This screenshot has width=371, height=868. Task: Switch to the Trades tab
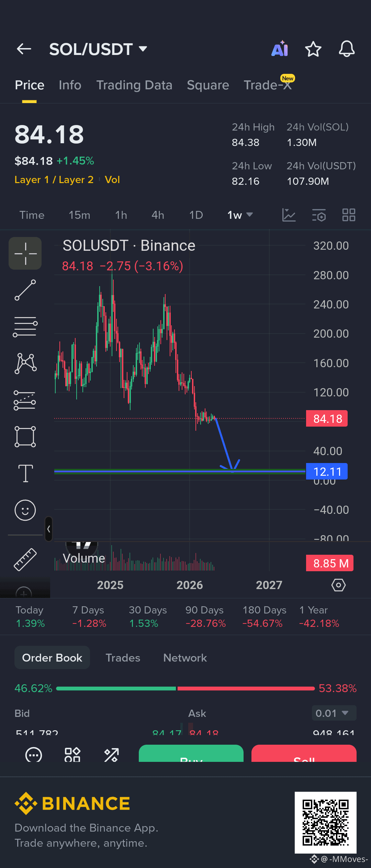pyautogui.click(x=123, y=658)
